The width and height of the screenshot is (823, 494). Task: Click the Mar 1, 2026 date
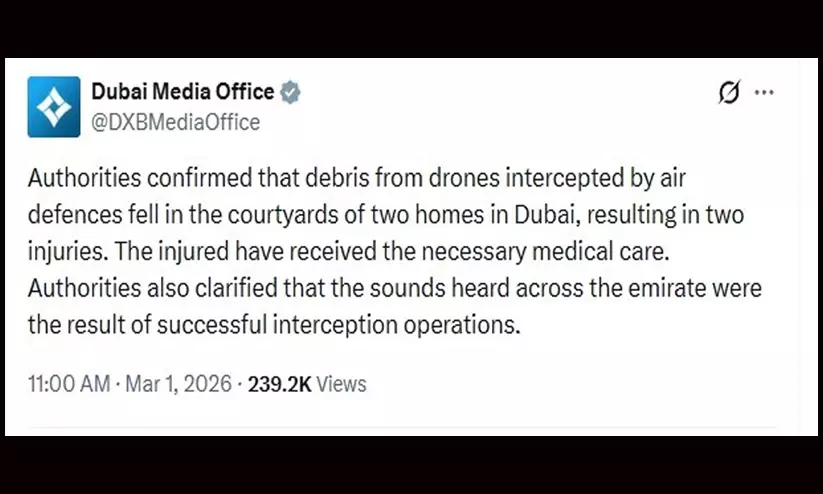click(x=178, y=384)
